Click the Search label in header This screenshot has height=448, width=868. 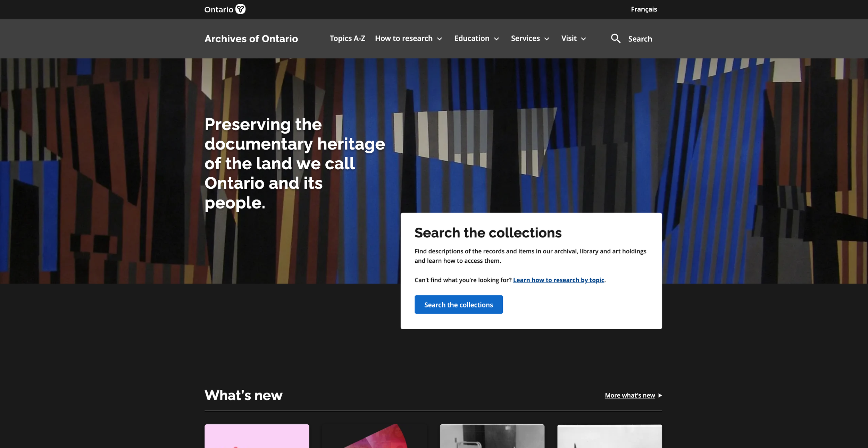(640, 39)
